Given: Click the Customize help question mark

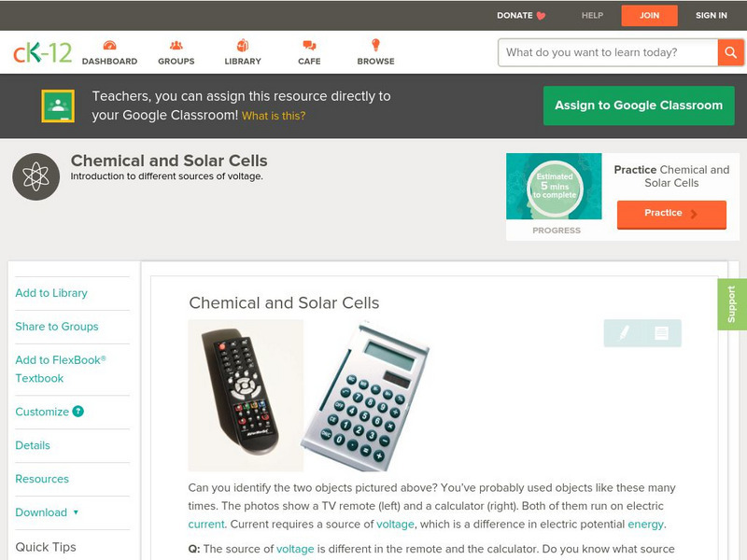Looking at the screenshot, I should (78, 412).
